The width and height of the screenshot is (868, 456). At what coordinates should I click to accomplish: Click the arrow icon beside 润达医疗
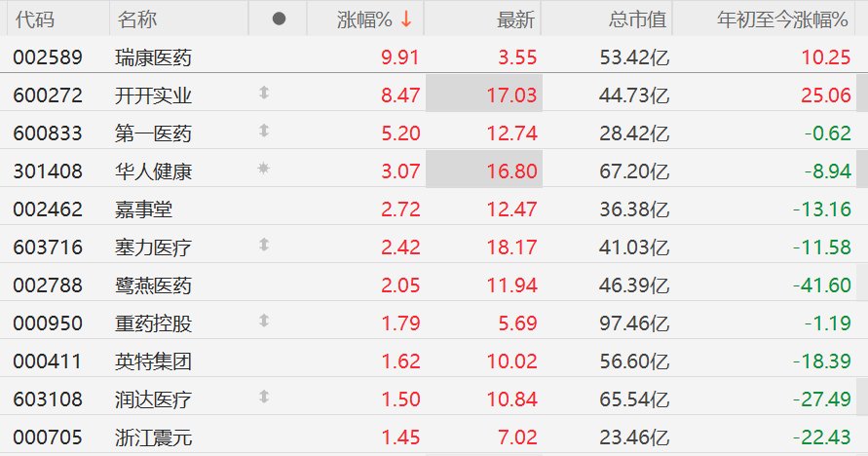(264, 397)
